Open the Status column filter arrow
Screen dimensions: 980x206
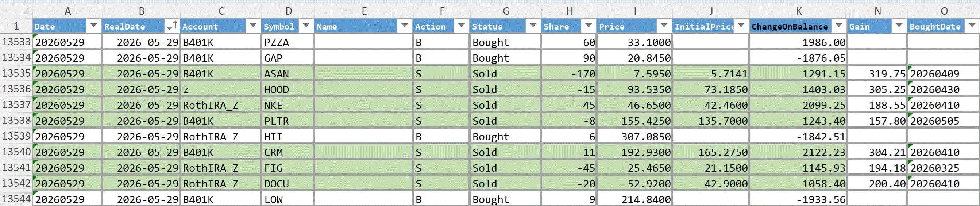coord(533,26)
